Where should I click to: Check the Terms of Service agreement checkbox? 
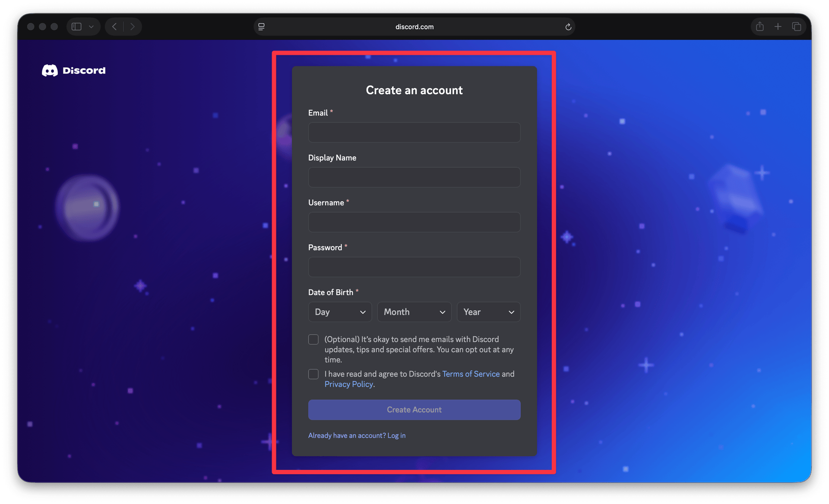[313, 374]
